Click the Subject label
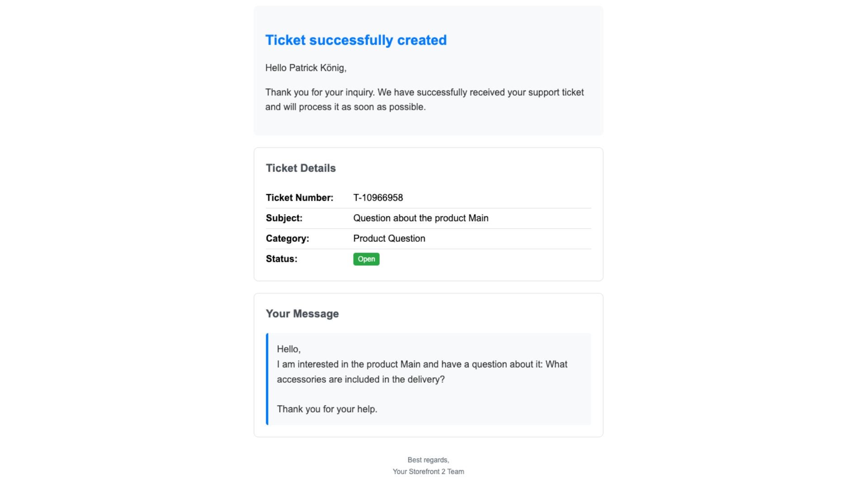The height and width of the screenshot is (488, 868). [284, 218]
